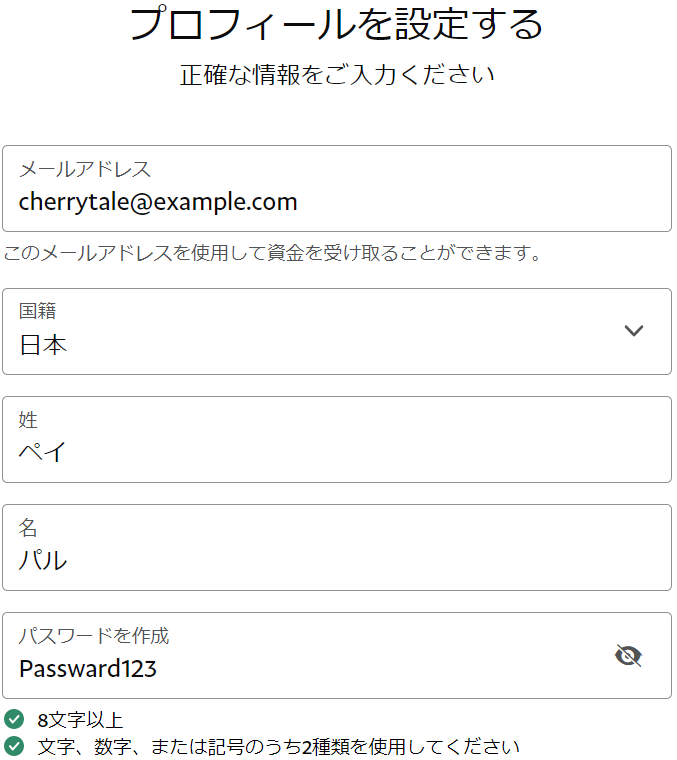Open the 国籍 nationality dropdown

(336, 331)
